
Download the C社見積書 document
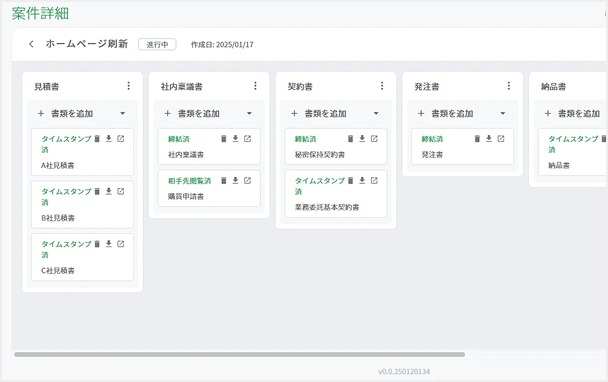point(109,244)
